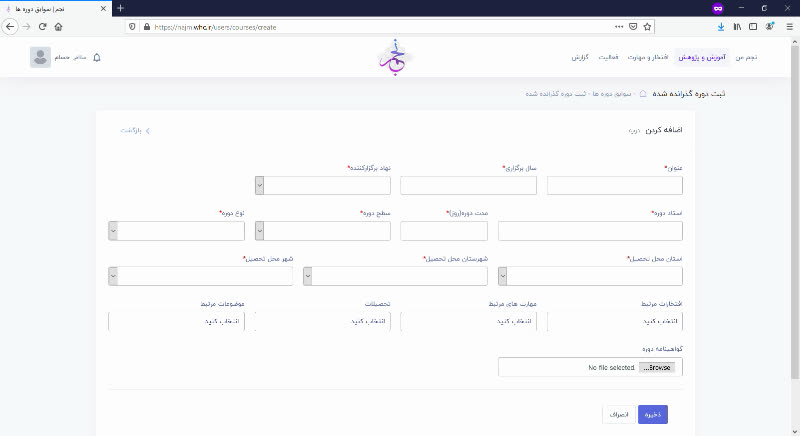800x436 pixels.
Task: Click the انصراف cancel button
Action: pyautogui.click(x=619, y=415)
